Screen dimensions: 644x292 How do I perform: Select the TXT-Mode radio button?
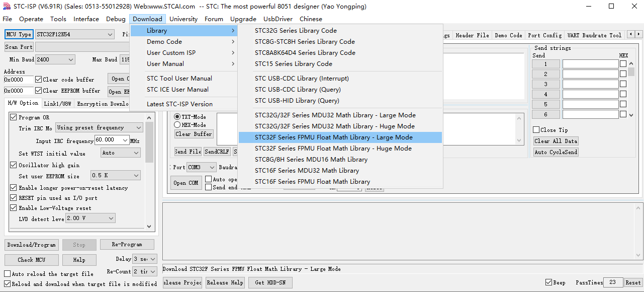point(177,117)
